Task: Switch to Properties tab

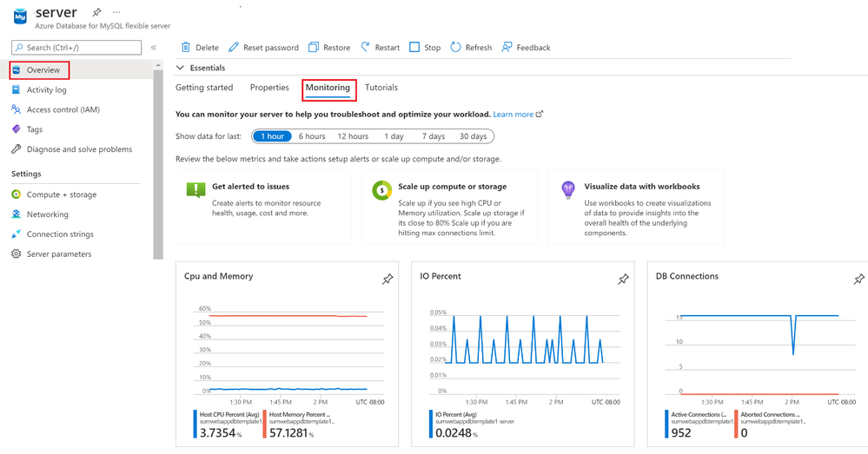Action: [269, 88]
